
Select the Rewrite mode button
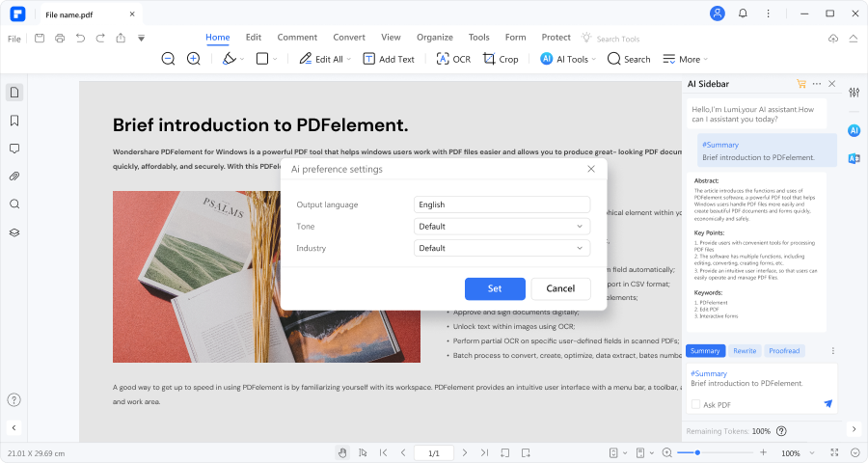pyautogui.click(x=745, y=350)
